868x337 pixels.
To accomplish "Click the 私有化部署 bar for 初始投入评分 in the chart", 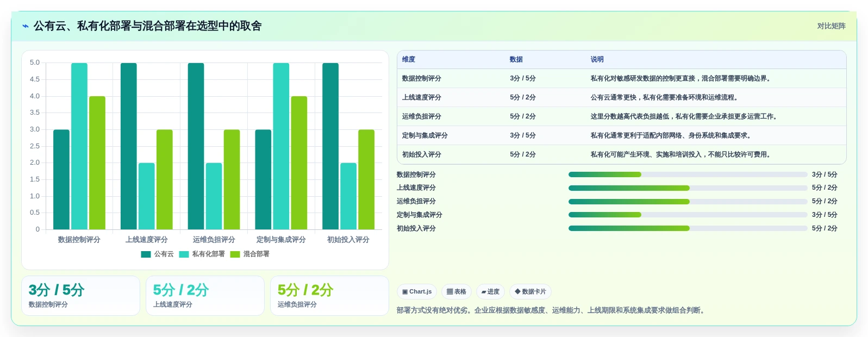I will coord(348,196).
